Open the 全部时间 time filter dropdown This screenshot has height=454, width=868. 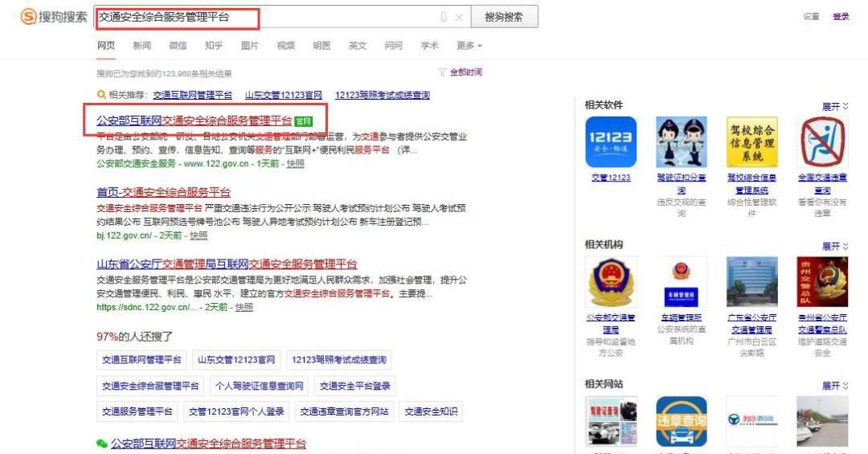[x=465, y=72]
